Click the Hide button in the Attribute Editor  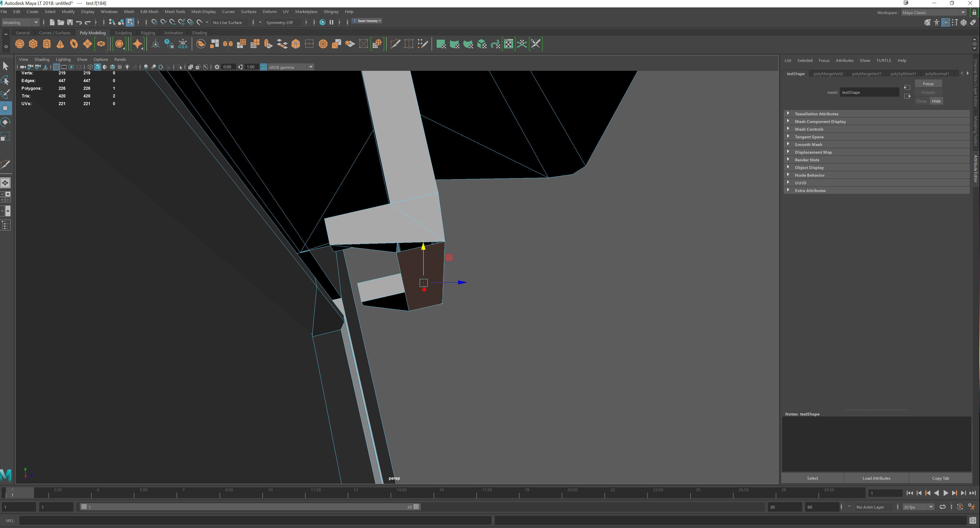coord(936,101)
